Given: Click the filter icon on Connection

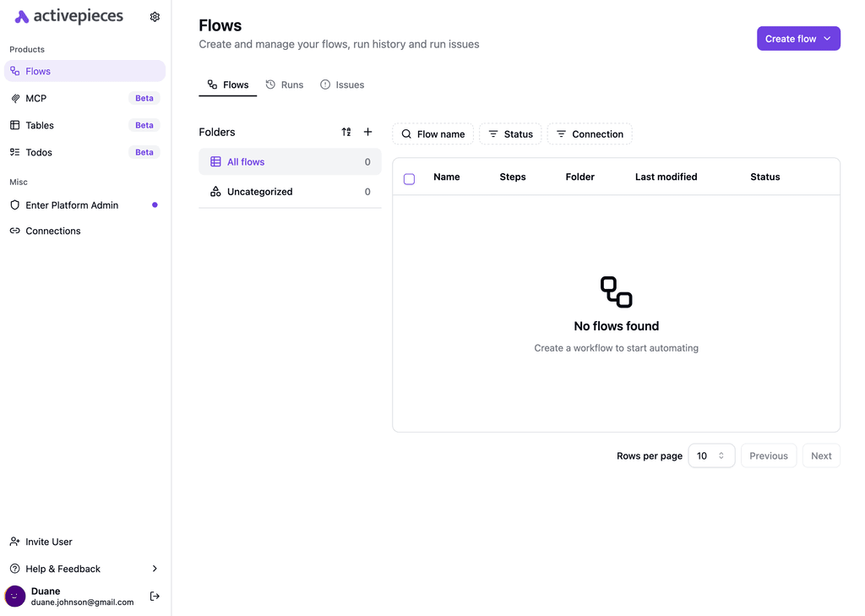Looking at the screenshot, I should click(x=561, y=134).
